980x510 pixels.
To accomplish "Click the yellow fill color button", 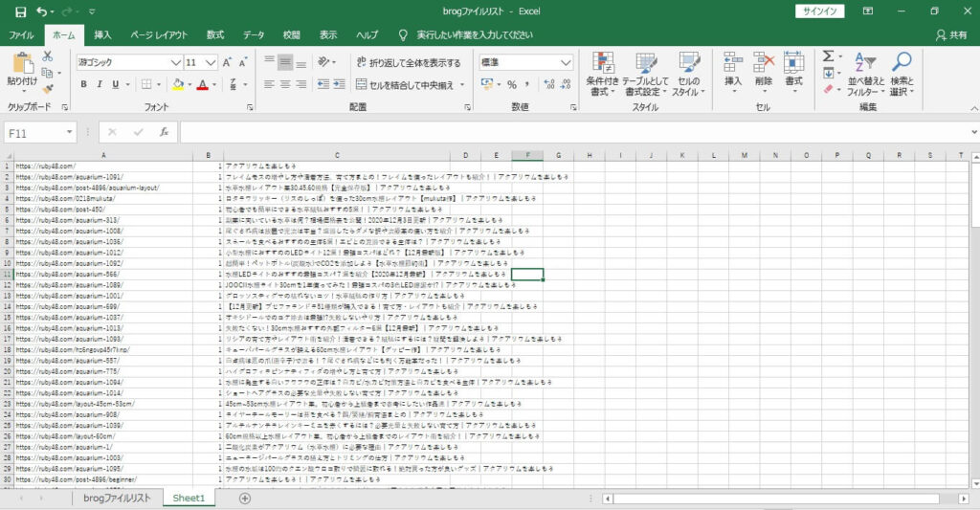I will (178, 84).
